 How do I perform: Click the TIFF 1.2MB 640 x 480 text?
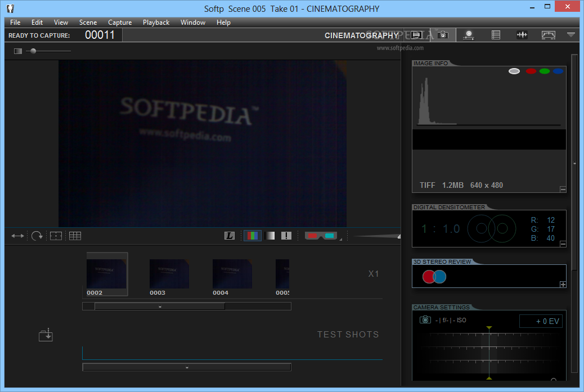pos(461,185)
